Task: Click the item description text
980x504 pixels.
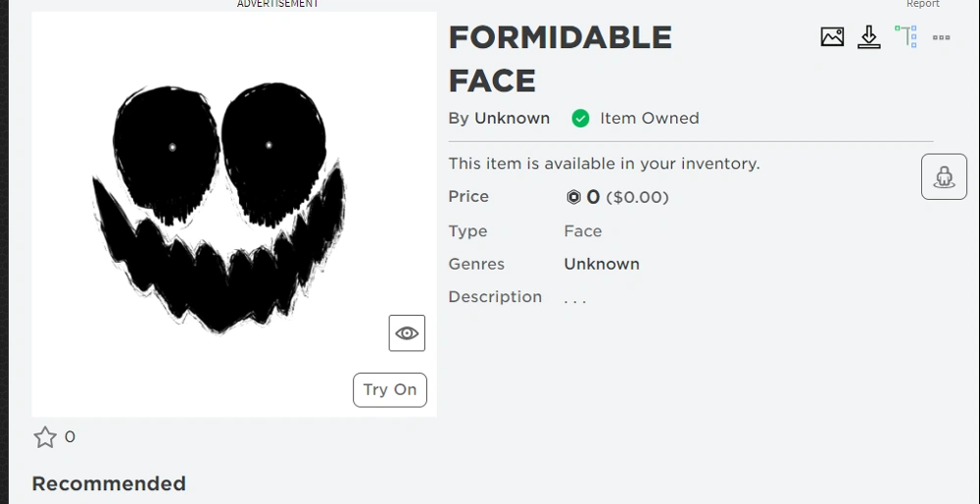Action: (x=575, y=298)
